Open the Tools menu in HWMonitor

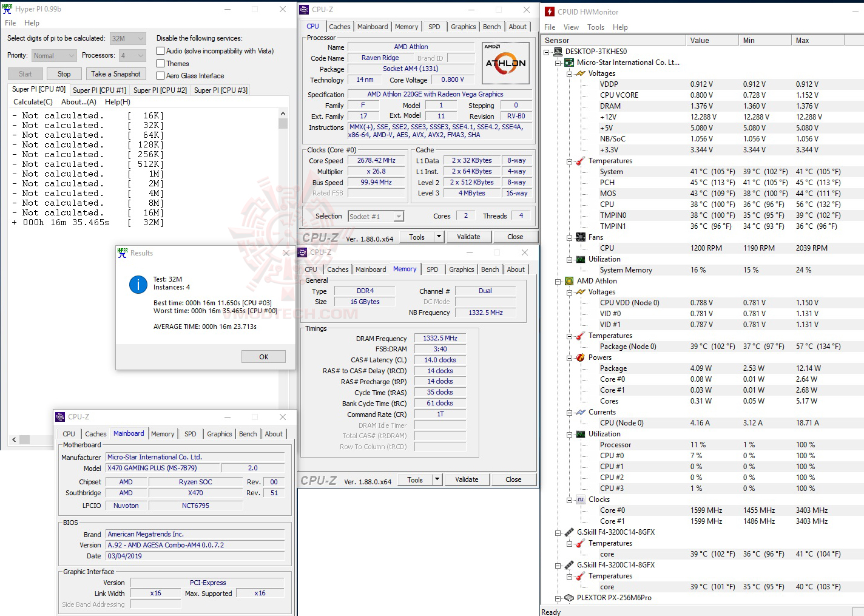click(596, 27)
